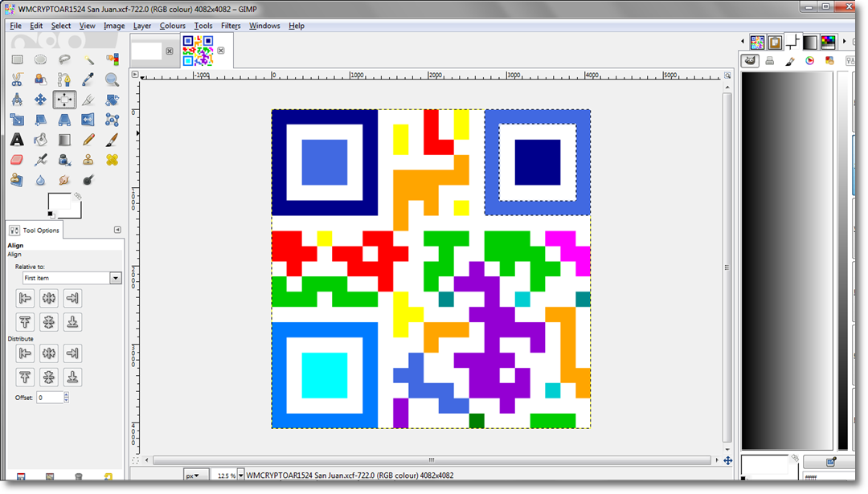Open the Layer menu

[142, 26]
